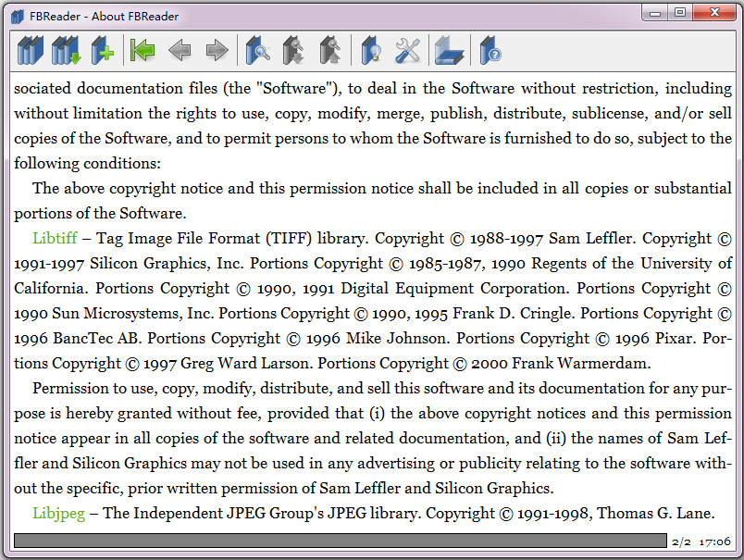Maximize the FBReader window

680,13
